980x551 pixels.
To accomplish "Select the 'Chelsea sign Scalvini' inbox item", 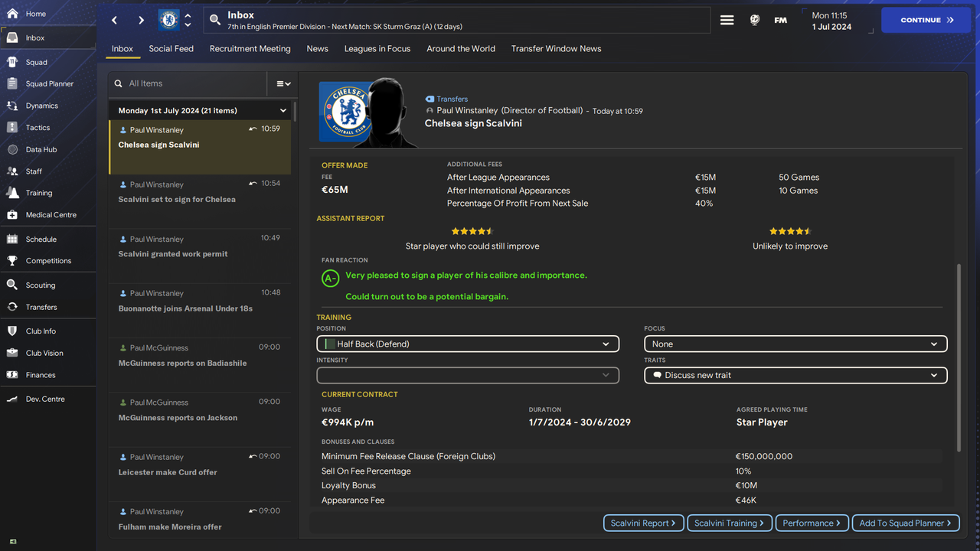I will point(200,147).
